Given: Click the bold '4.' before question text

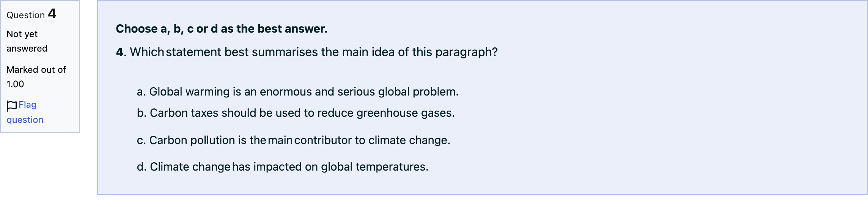Looking at the screenshot, I should [121, 52].
